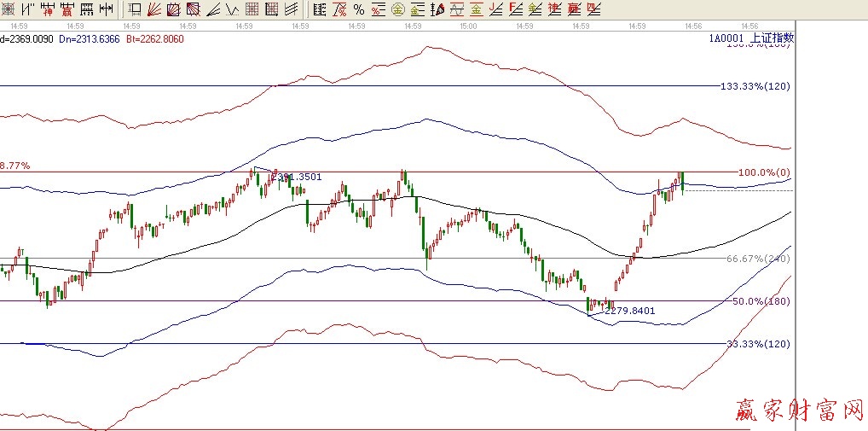The width and height of the screenshot is (868, 431).
Task: Select the 100.0%(0) retracement level label
Action: pos(764,172)
